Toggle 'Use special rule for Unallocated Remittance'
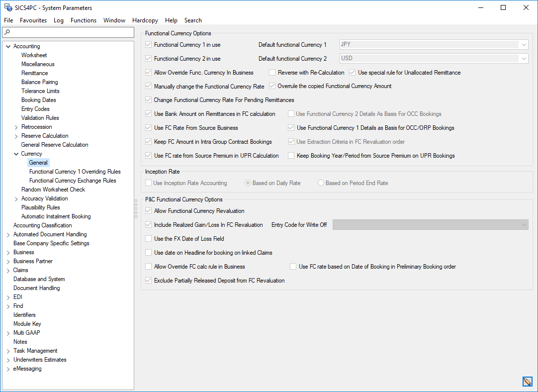This screenshot has height=392, width=538. tap(352, 72)
